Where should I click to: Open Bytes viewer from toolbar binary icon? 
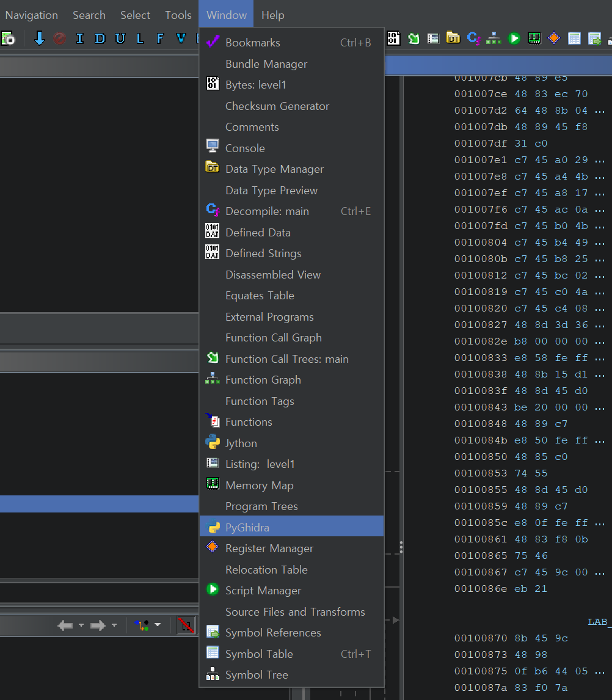click(x=393, y=38)
